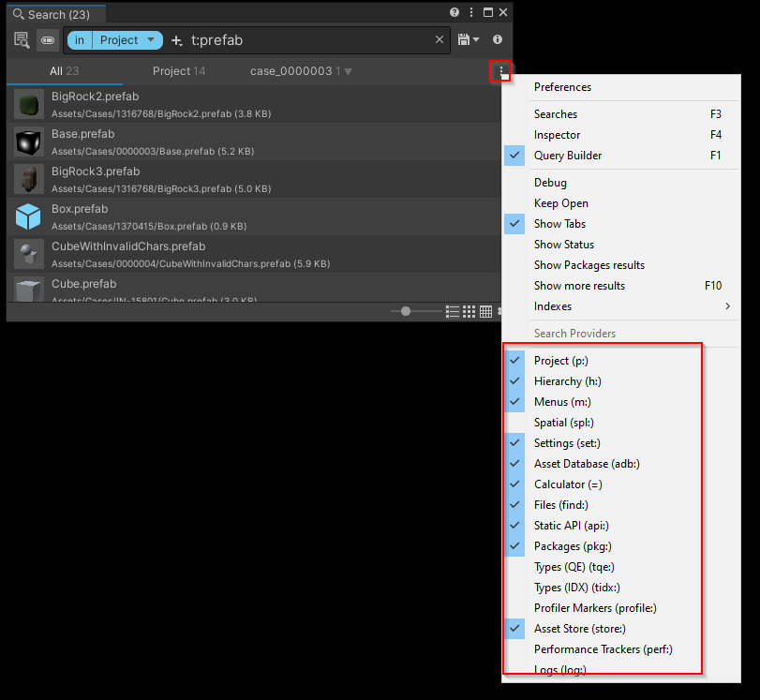
Task: Switch to grid view icon
Action: point(469,311)
